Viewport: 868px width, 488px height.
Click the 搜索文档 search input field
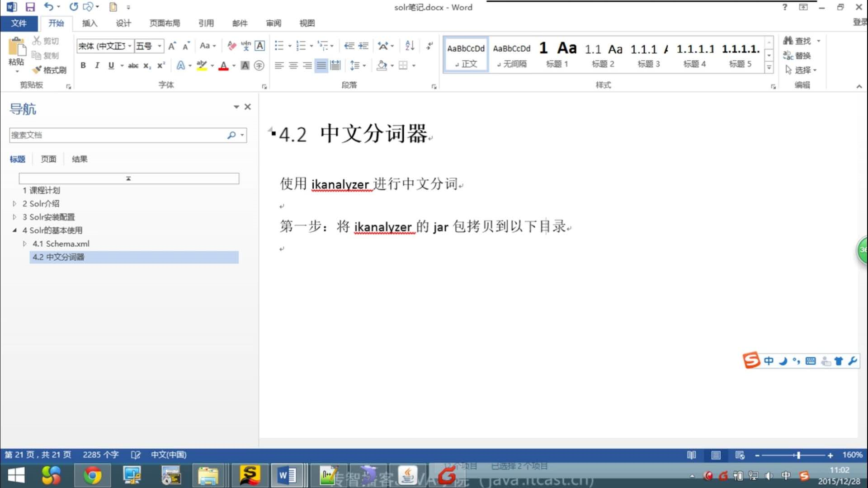[x=118, y=135]
